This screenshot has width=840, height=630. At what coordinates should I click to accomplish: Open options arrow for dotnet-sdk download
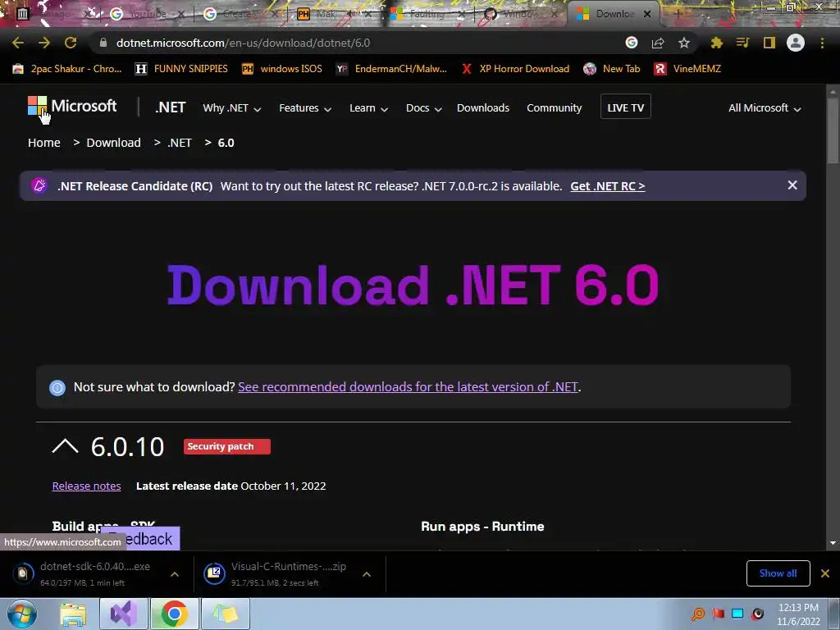(x=175, y=574)
